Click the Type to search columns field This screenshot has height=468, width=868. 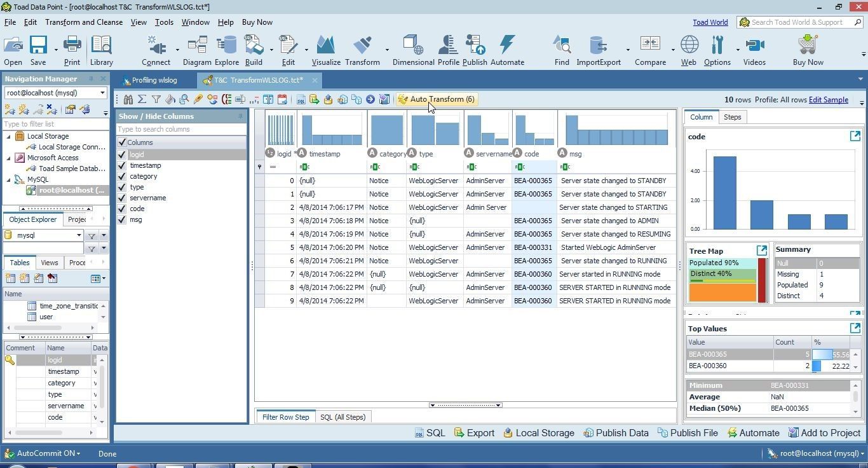point(181,129)
